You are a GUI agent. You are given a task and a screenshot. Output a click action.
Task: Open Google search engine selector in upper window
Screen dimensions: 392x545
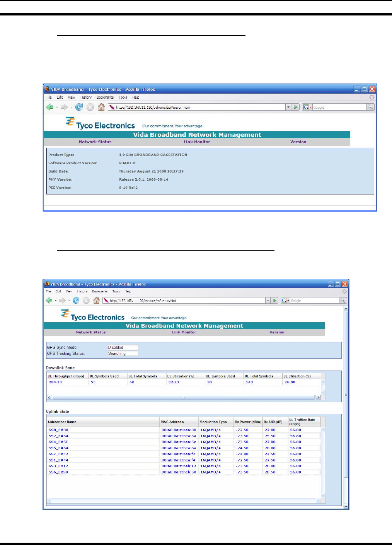tap(307, 107)
